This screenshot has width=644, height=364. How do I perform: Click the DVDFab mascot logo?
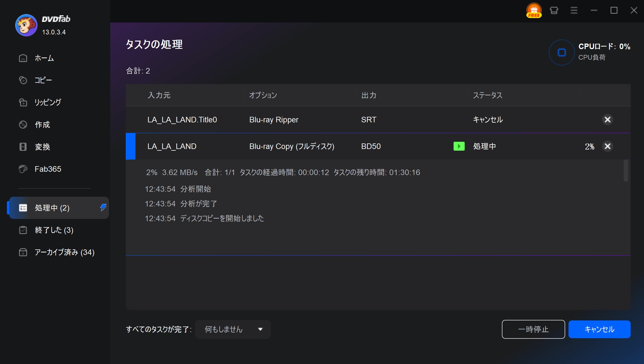pos(26,25)
